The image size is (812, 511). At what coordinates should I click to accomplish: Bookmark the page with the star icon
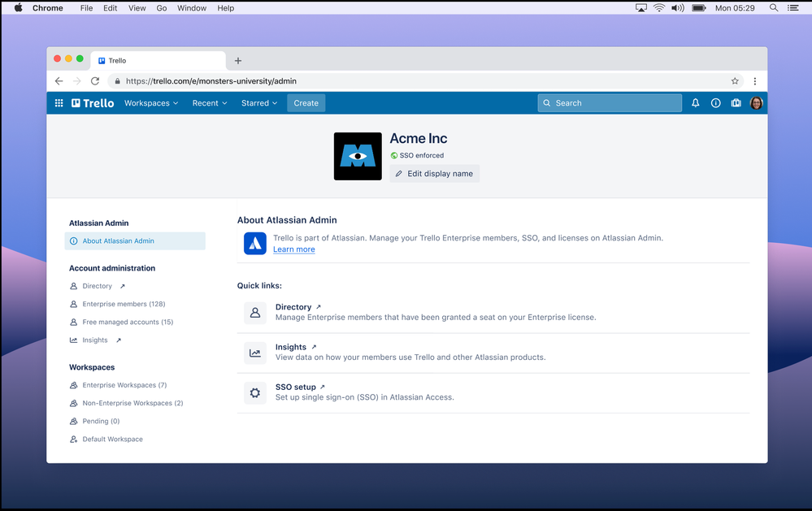pyautogui.click(x=735, y=80)
